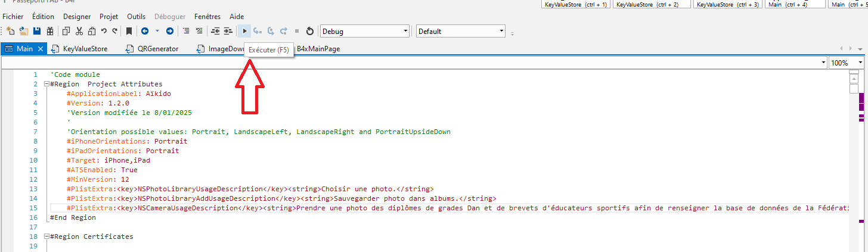This screenshot has width=868, height=252.
Task: Click the export as zip icon
Action: 50,31
